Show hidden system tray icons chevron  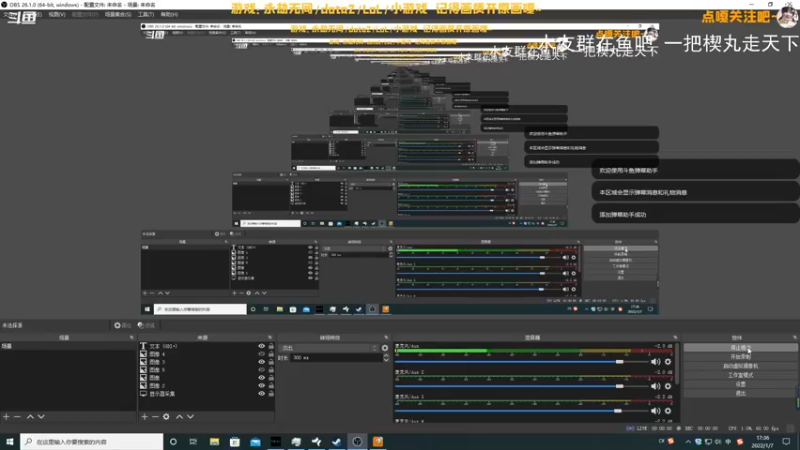pyautogui.click(x=688, y=442)
